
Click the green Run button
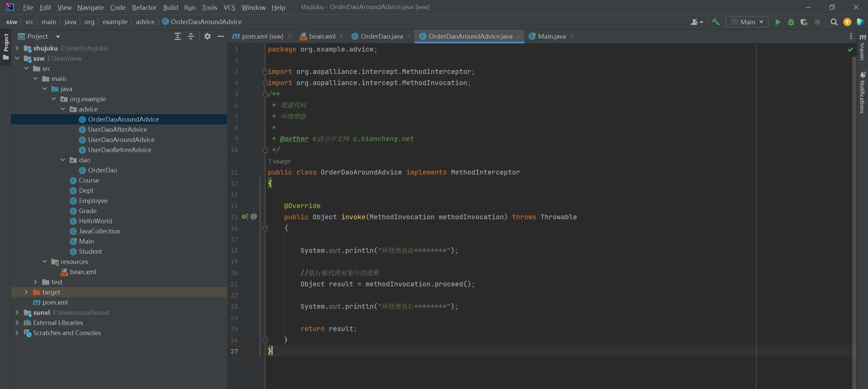(x=778, y=22)
